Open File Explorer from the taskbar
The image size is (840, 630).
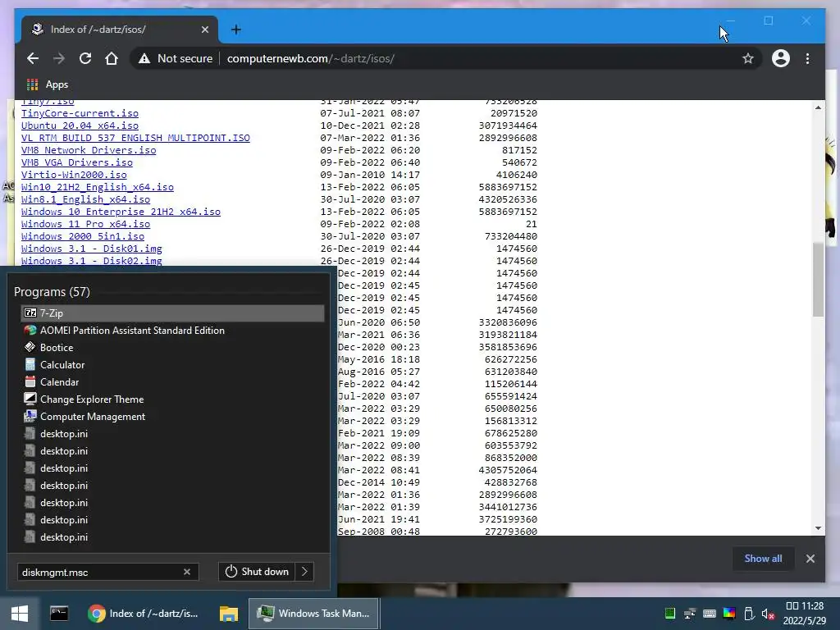229,614
